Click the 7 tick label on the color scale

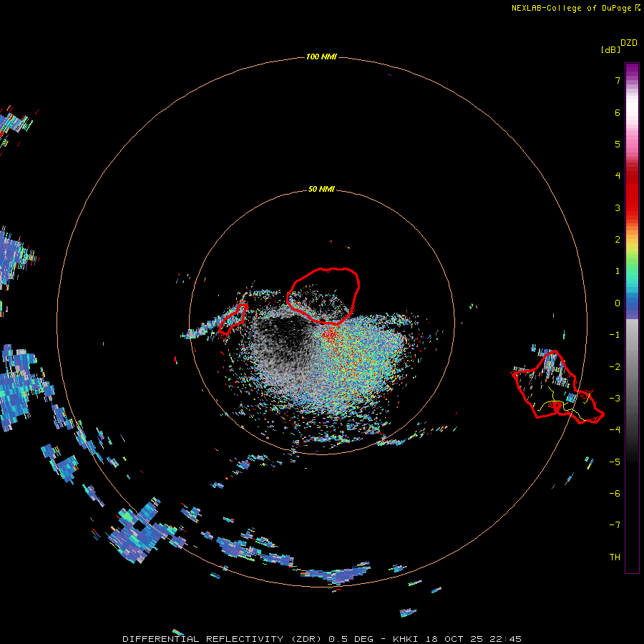coord(618,80)
